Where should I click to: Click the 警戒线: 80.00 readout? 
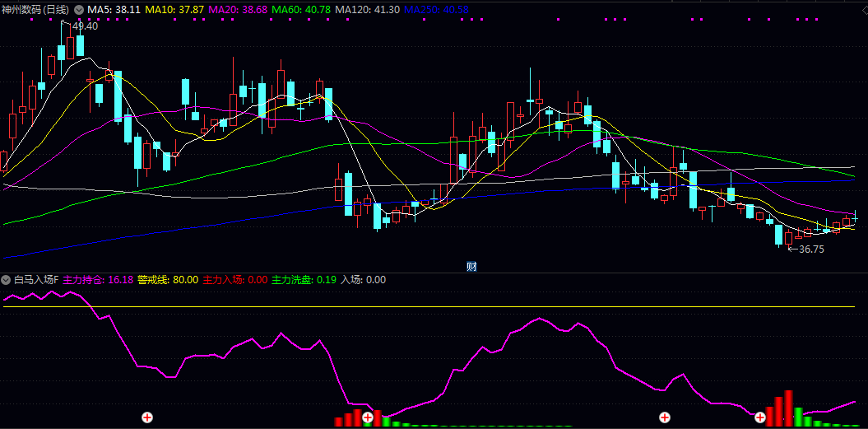168,280
